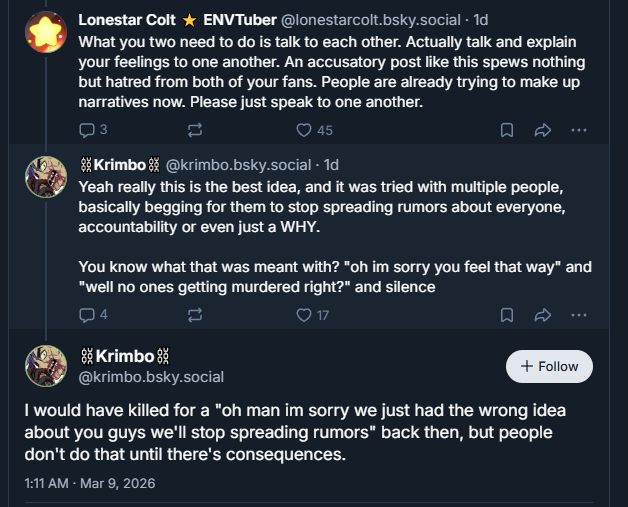Click the Mar 9, 2026 timestamp
Viewport: 628px width, 507px height.
tap(89, 483)
